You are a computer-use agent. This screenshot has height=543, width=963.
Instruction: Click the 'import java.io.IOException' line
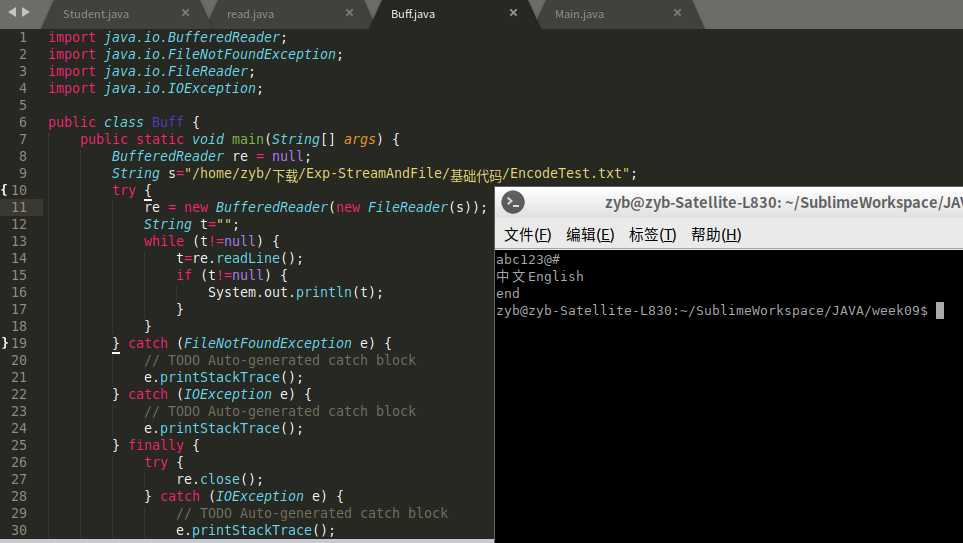(x=155, y=88)
